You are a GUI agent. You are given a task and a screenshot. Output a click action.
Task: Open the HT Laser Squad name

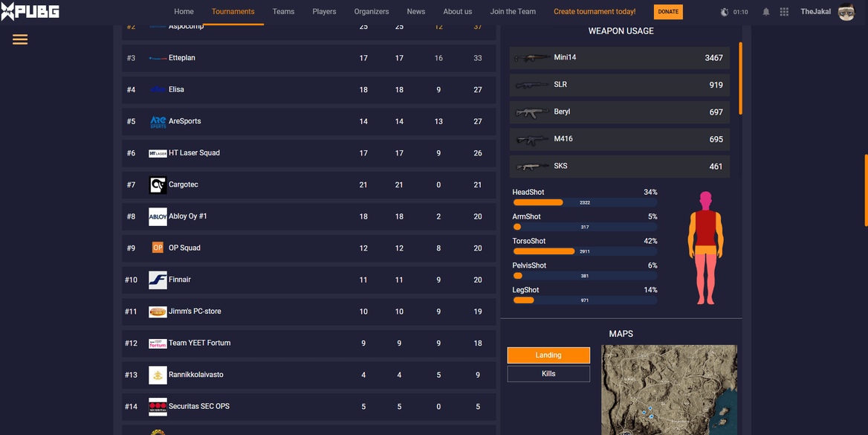tap(194, 153)
